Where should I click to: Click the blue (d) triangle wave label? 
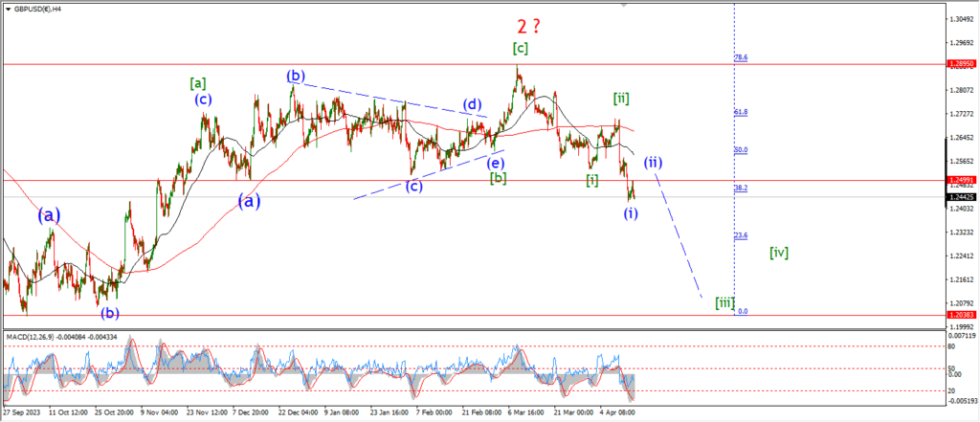[x=472, y=103]
